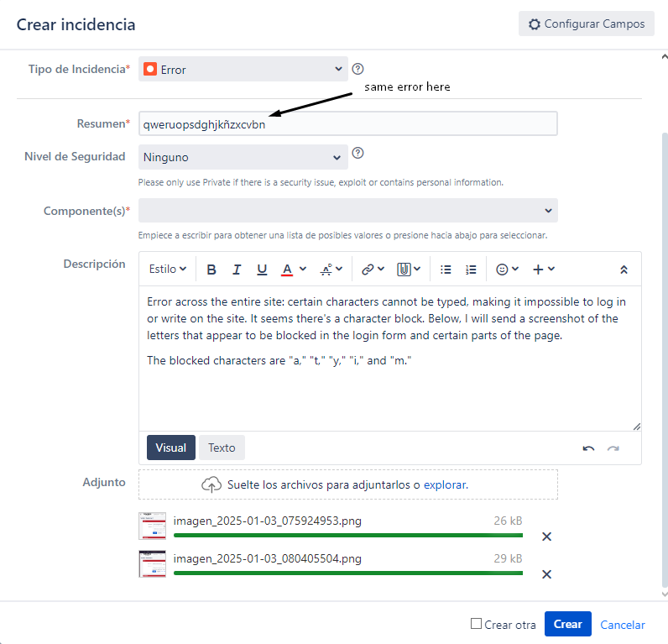Remove the imagen_2025-01-03_075924953.png attachment
Screen dimensions: 668x644
click(x=546, y=537)
